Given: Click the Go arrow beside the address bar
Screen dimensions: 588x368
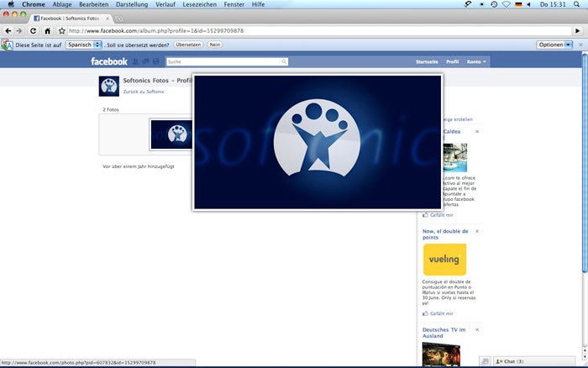Looking at the screenshot, I should 578,31.
